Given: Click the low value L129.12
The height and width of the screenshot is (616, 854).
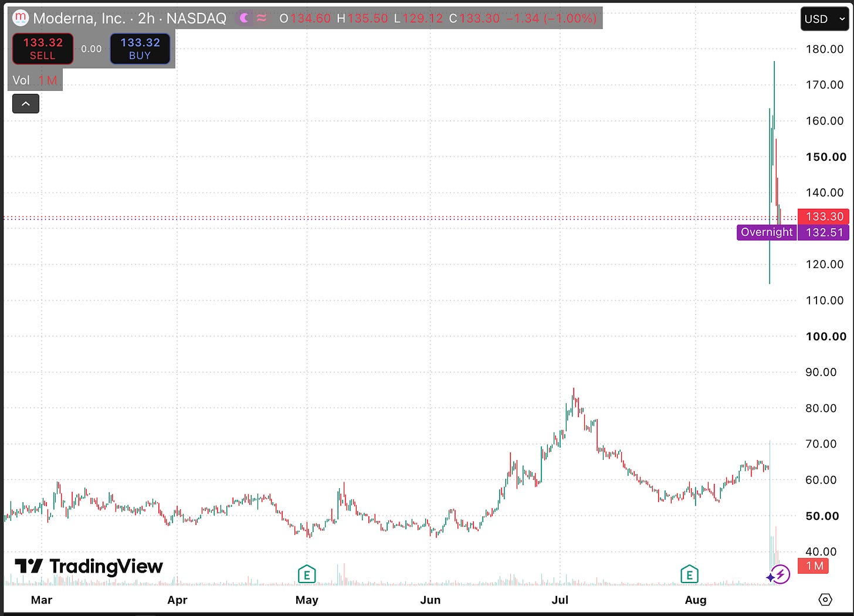Looking at the screenshot, I should (418, 18).
